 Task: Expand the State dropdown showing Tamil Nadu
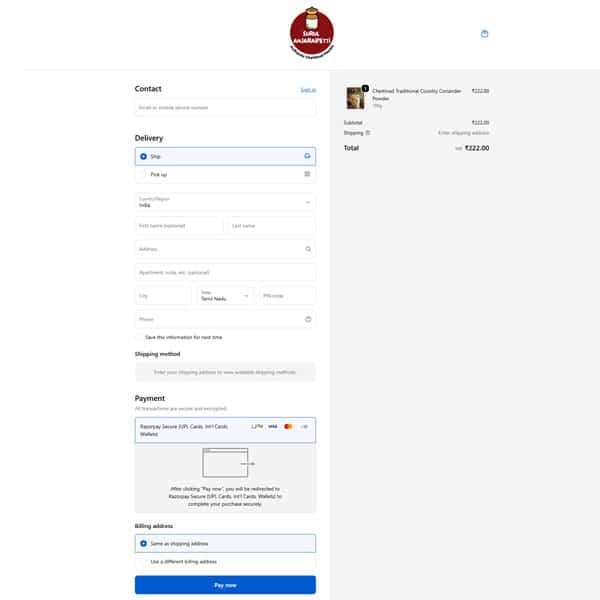(x=224, y=296)
